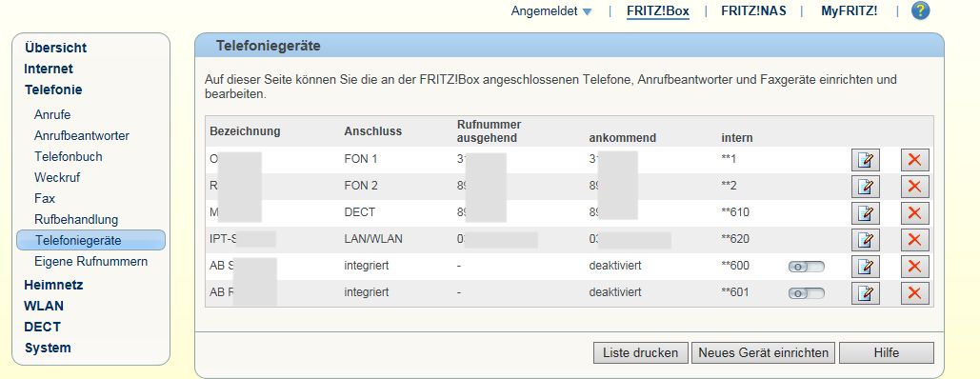Edit the DECT device with internal **610
The height and width of the screenshot is (379, 980).
pos(865,213)
